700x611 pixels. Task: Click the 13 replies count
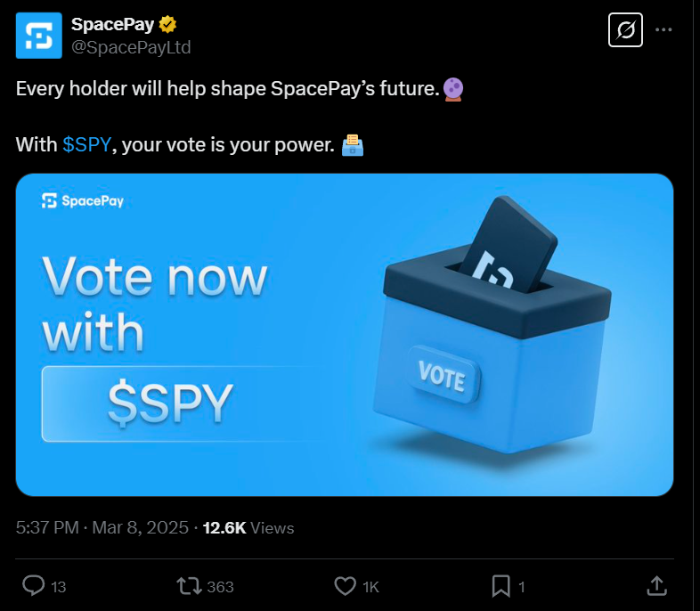point(59,587)
